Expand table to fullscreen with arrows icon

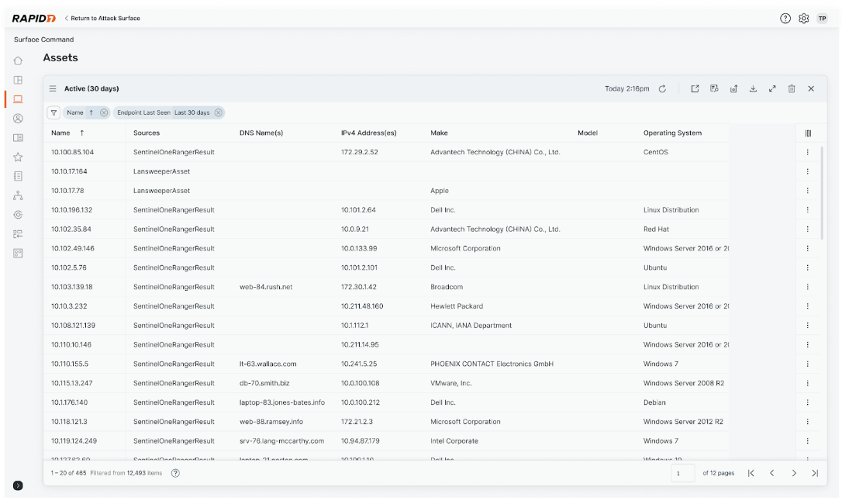point(772,89)
